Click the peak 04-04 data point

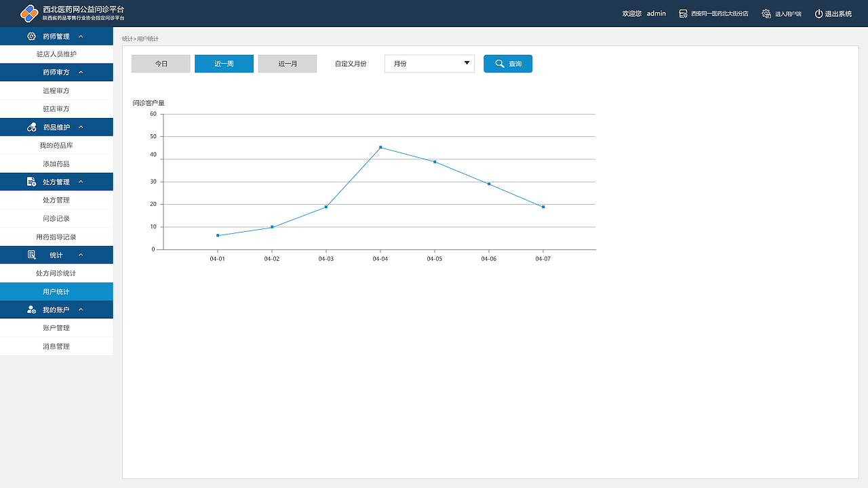tap(380, 147)
